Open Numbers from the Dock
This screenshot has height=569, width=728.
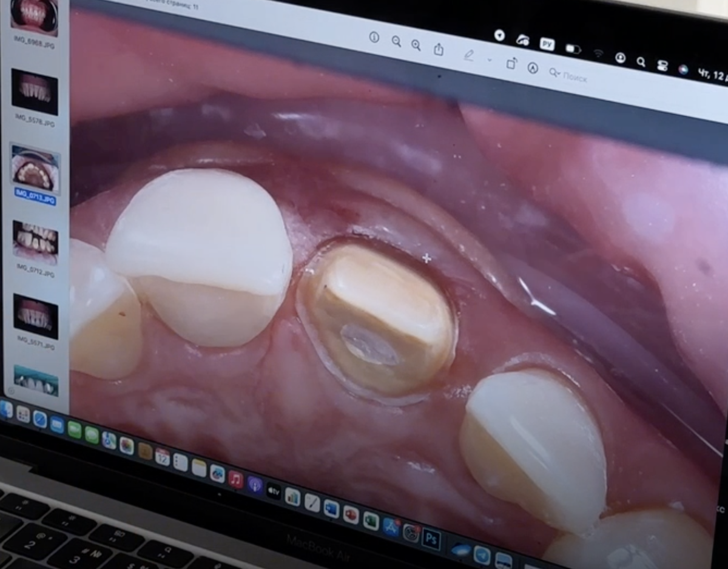[x=292, y=496]
